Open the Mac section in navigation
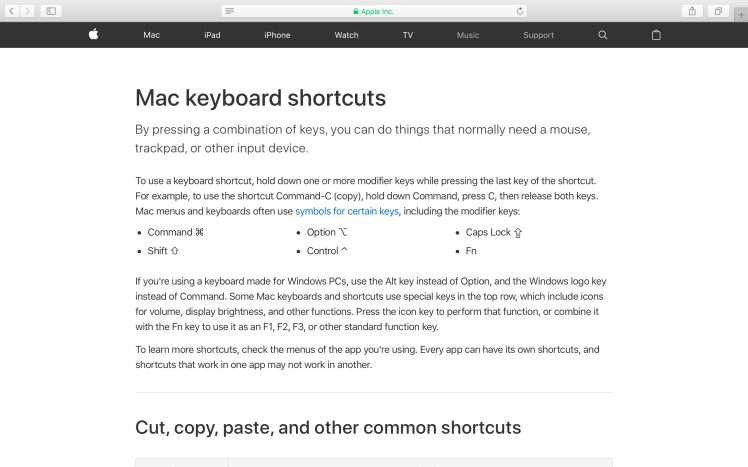748x467 pixels. point(151,35)
